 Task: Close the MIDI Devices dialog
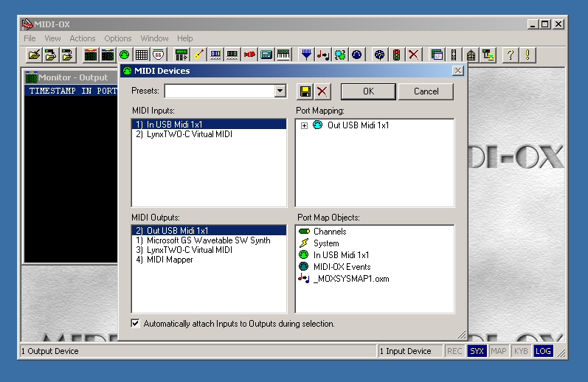coord(458,71)
